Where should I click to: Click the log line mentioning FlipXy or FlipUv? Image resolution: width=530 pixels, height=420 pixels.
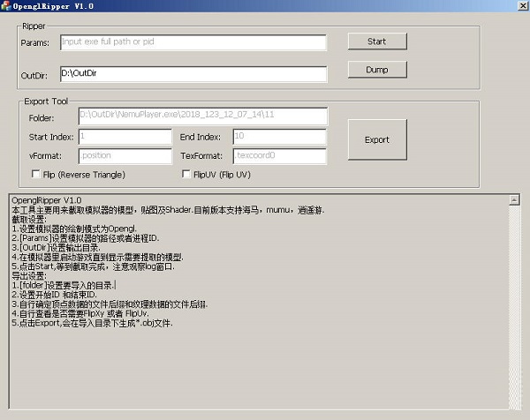80,313
